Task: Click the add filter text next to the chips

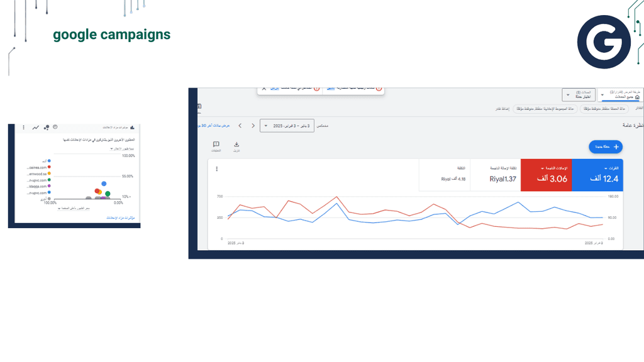Action: [502, 109]
